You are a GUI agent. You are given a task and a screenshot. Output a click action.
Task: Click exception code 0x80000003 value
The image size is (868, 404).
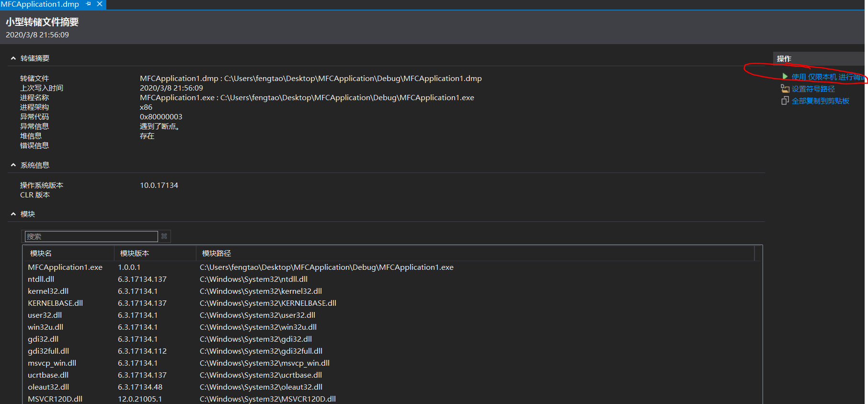161,117
